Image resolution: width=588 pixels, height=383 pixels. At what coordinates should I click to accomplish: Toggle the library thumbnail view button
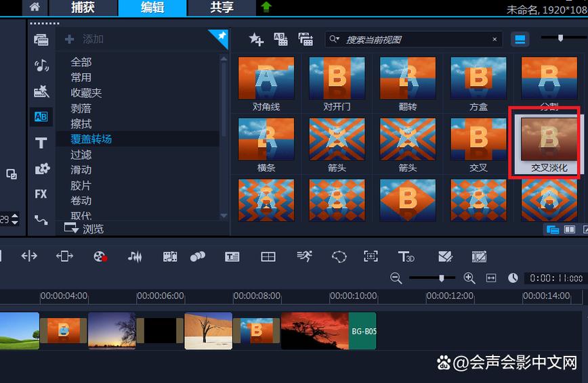pyautogui.click(x=520, y=39)
